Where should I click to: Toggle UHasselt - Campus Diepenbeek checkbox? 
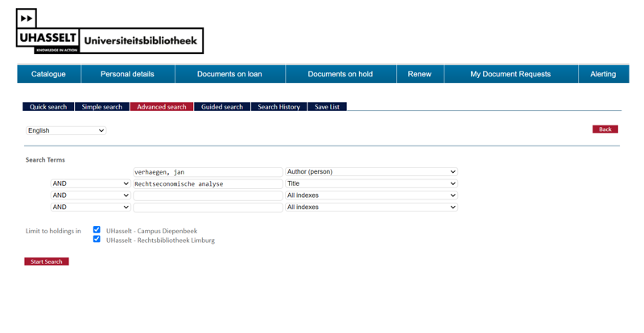(x=97, y=230)
